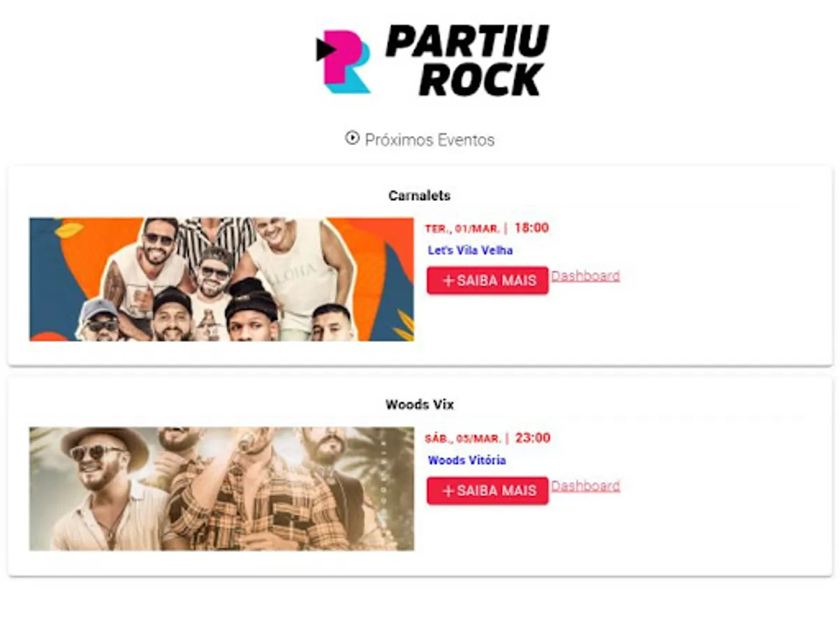Click Saiba Mais for the Carnalets event
The height and width of the screenshot is (628, 840).
pyautogui.click(x=487, y=281)
